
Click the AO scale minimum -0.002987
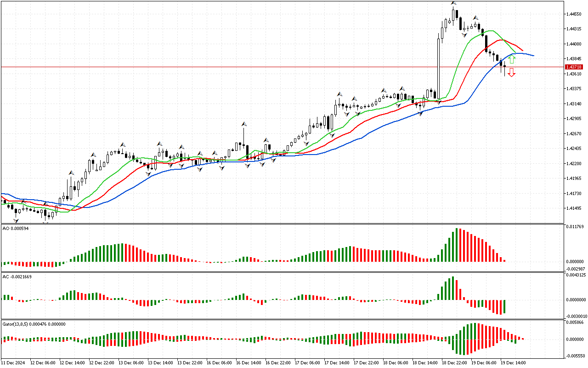(x=576, y=269)
